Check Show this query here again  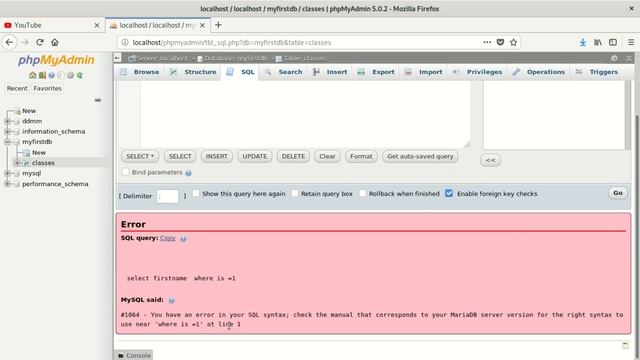tap(196, 193)
